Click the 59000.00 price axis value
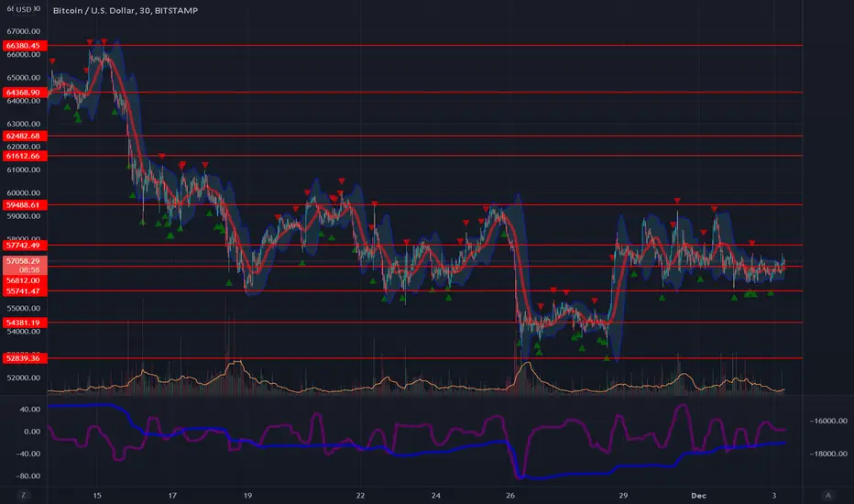Screen dimensions: 854x504 point(24,215)
